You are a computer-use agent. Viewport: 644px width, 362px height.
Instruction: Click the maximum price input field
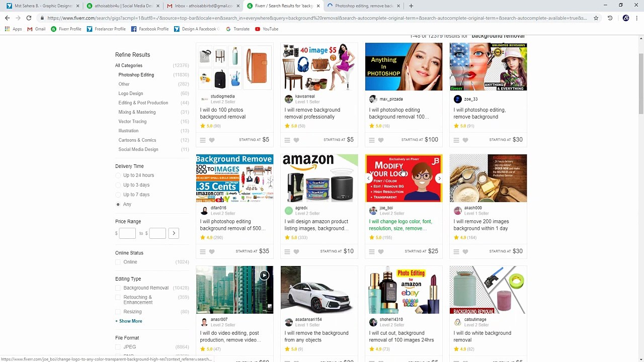[x=157, y=233]
